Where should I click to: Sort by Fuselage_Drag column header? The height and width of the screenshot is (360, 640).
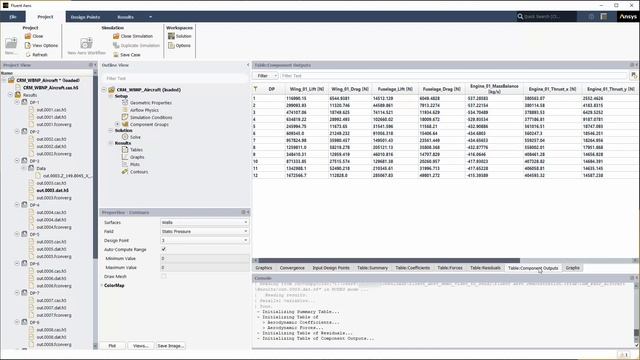click(x=442, y=89)
